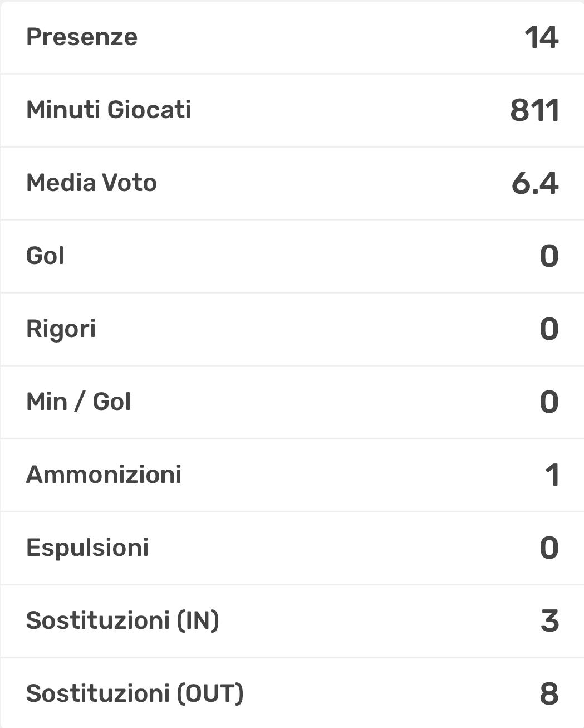Tap the Sostituzioni (OUT) label
Image resolution: width=584 pixels, height=728 pixels.
click(135, 693)
